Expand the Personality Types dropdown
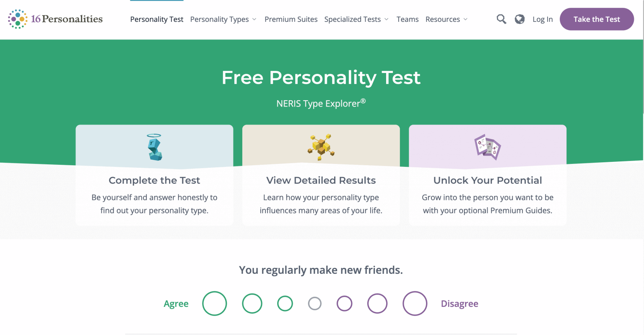 coord(219,19)
